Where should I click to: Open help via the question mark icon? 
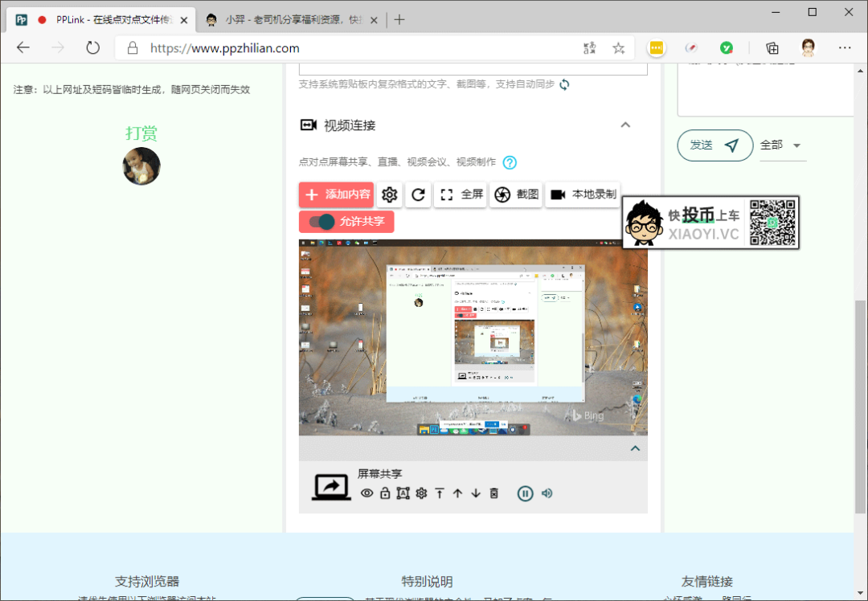click(510, 162)
